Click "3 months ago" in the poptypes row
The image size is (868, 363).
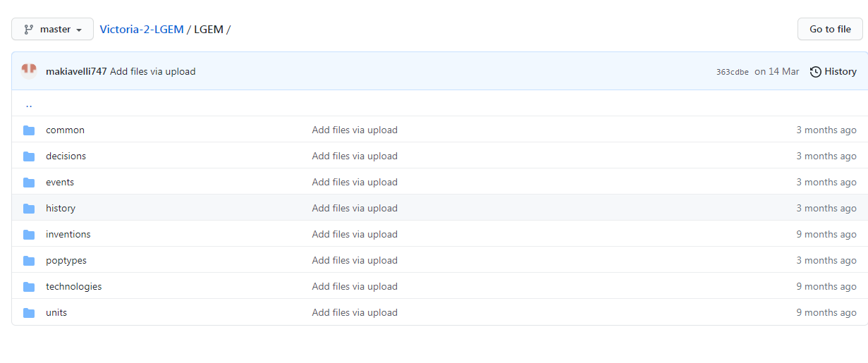(826, 260)
